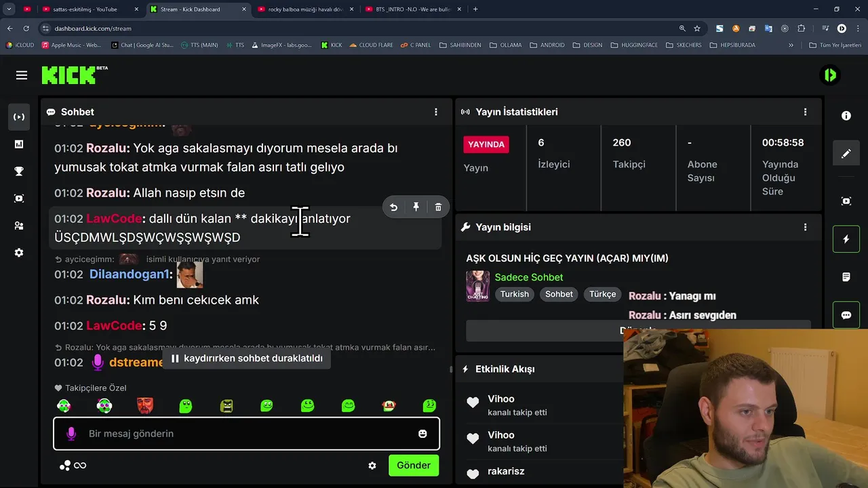Open Sohbet panel options menu

[436, 112]
